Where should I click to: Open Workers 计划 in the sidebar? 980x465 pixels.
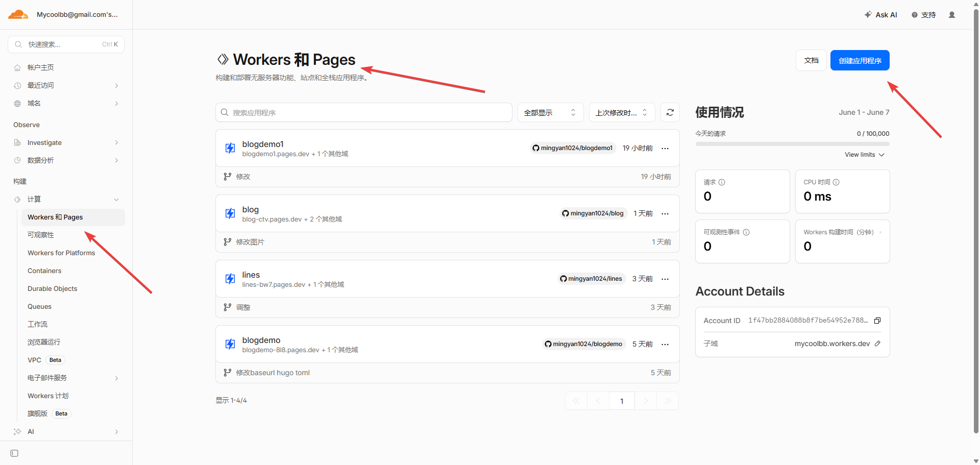tap(48, 396)
